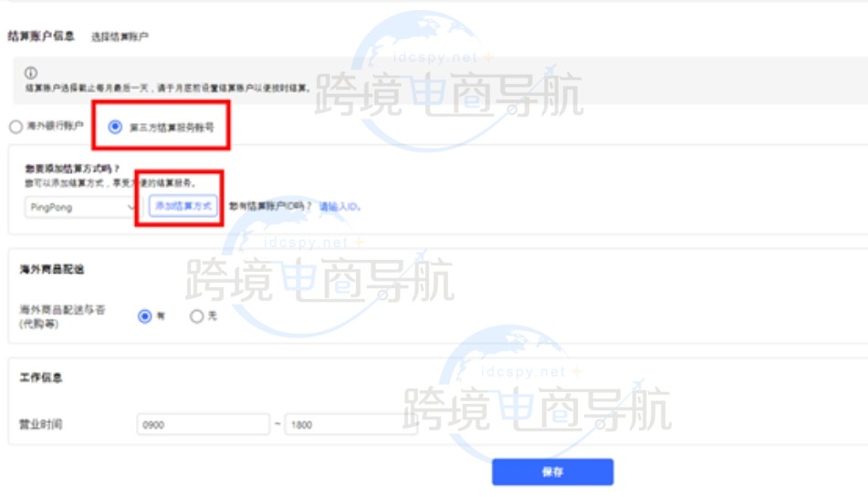This screenshot has width=868, height=497.
Task: Choose 无 for overseas goods delivery
Action: click(196, 316)
